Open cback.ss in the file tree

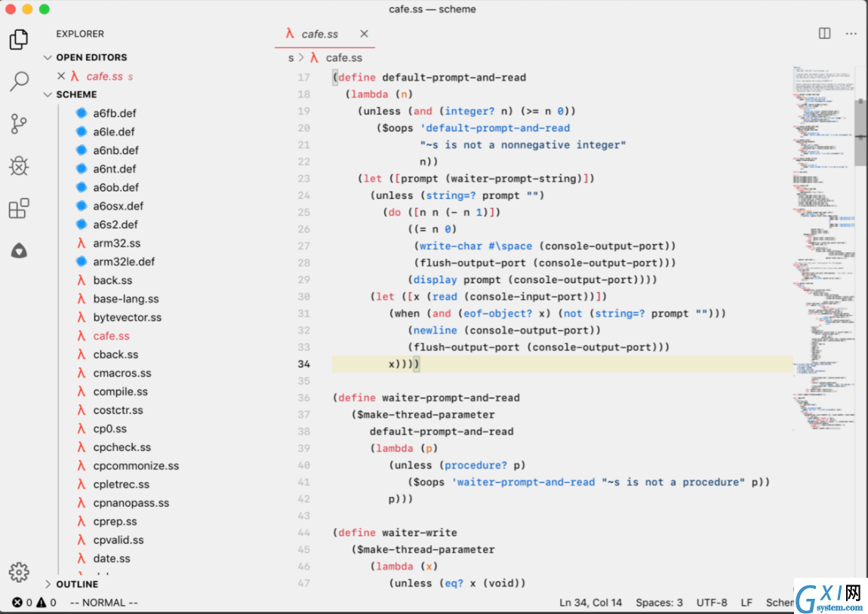(x=115, y=354)
